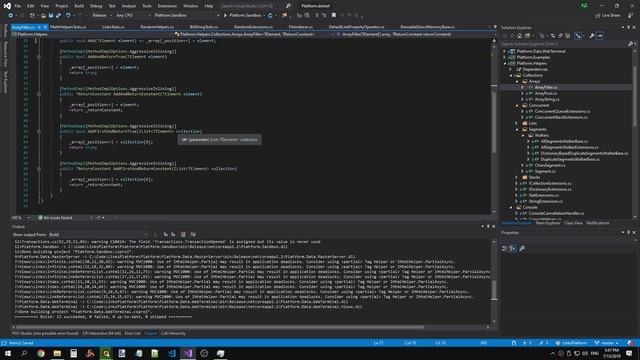Expand the Platform.Examples project node
Image resolution: width=640 pixels, height=360 pixels.
505,57
